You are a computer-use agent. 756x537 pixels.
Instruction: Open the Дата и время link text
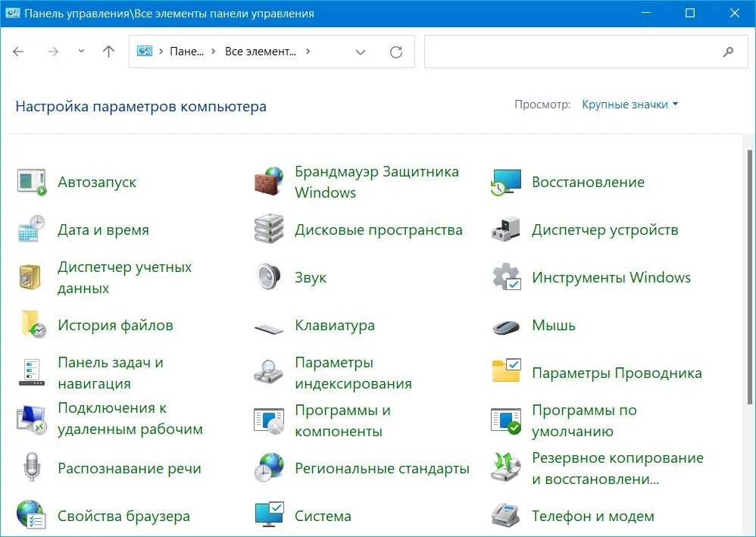point(103,230)
